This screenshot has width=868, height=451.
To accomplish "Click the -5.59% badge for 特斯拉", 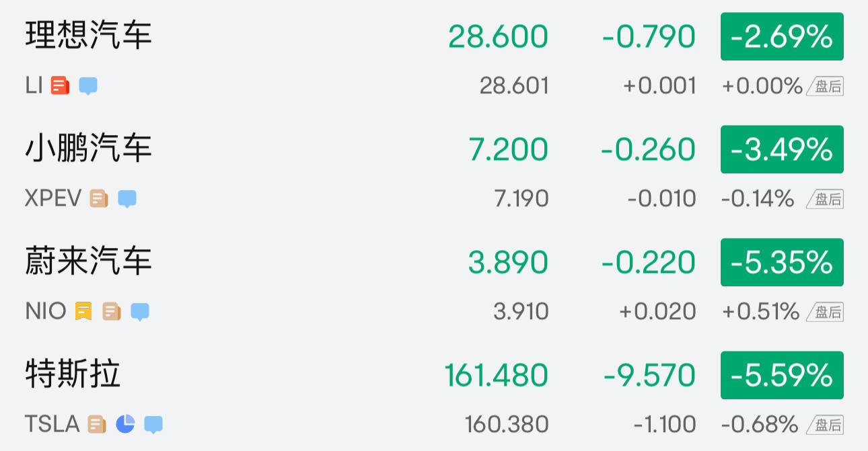I will click(x=782, y=375).
